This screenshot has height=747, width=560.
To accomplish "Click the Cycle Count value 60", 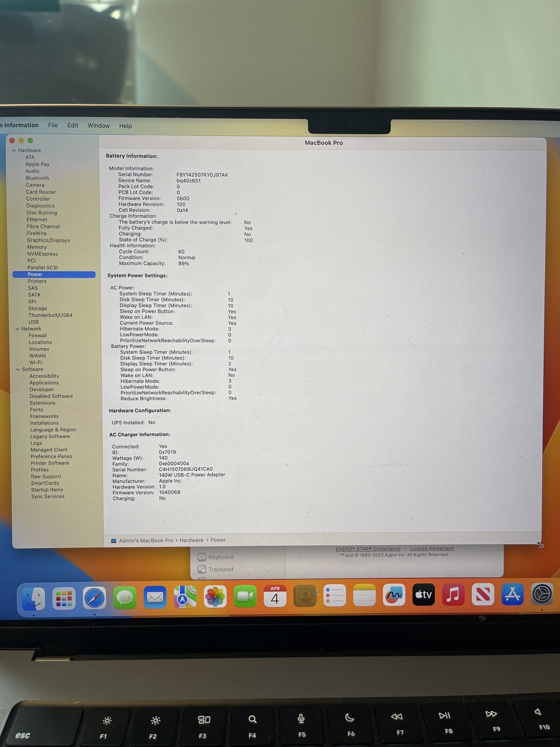I will [182, 252].
